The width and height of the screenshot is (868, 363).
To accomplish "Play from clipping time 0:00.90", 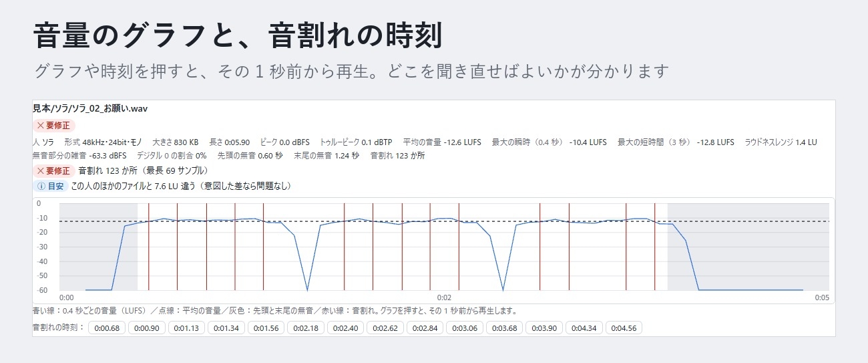I will [147, 328].
